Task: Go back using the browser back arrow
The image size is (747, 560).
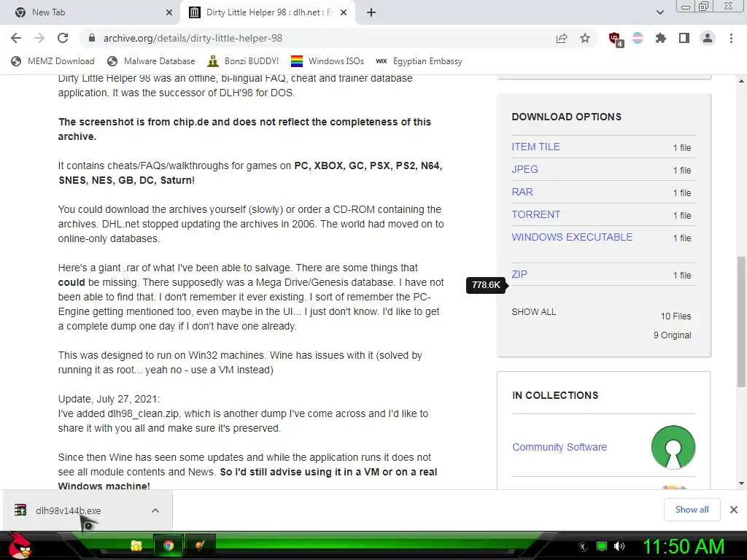Action: pos(16,38)
